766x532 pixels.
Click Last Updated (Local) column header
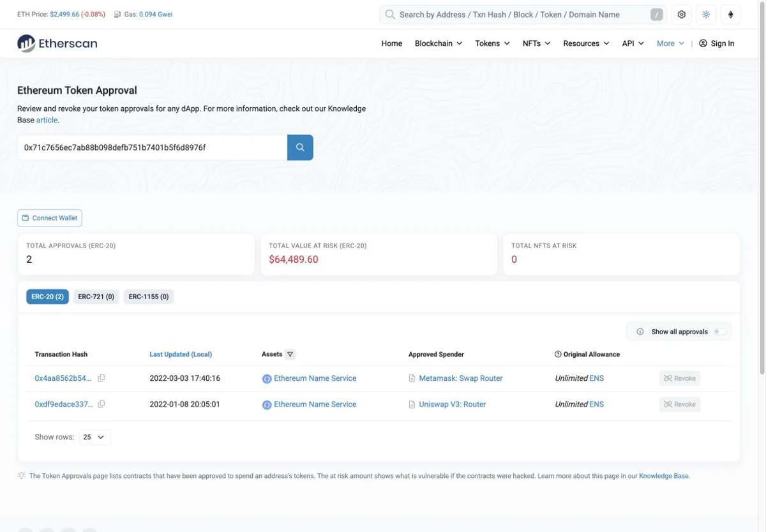click(x=181, y=354)
